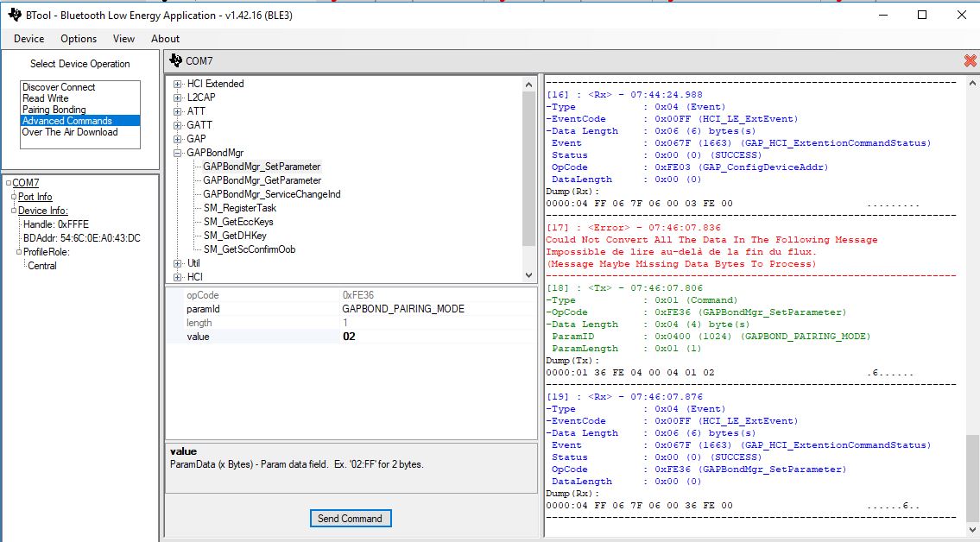Select SM_RegisterTask command
This screenshot has width=980, height=542.
point(239,208)
